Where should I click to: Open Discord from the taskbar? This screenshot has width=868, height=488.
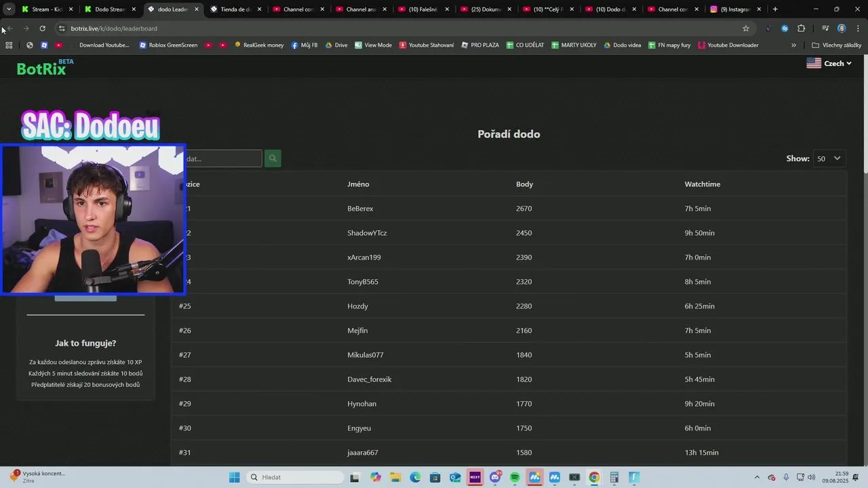495,477
